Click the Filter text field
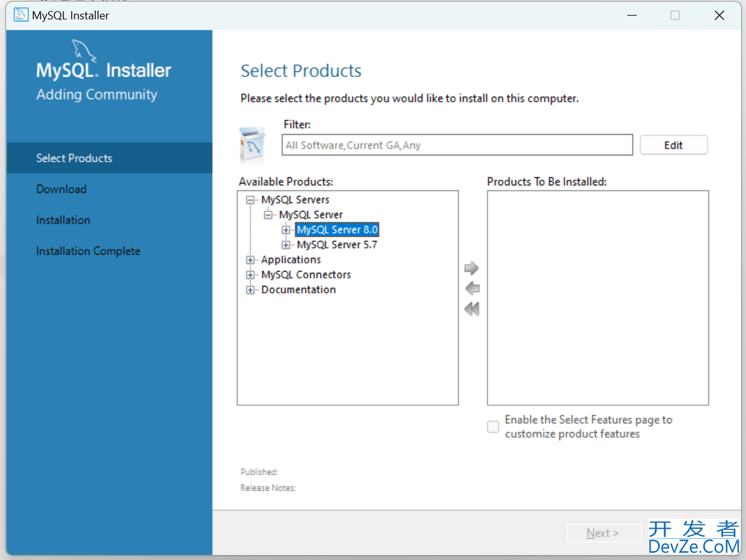The width and height of the screenshot is (746, 560). coord(457,145)
